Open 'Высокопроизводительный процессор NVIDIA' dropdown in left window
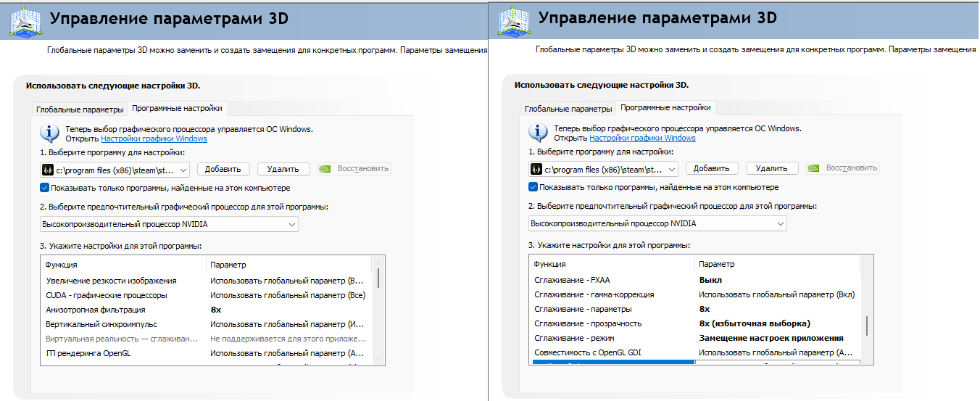 [169, 224]
